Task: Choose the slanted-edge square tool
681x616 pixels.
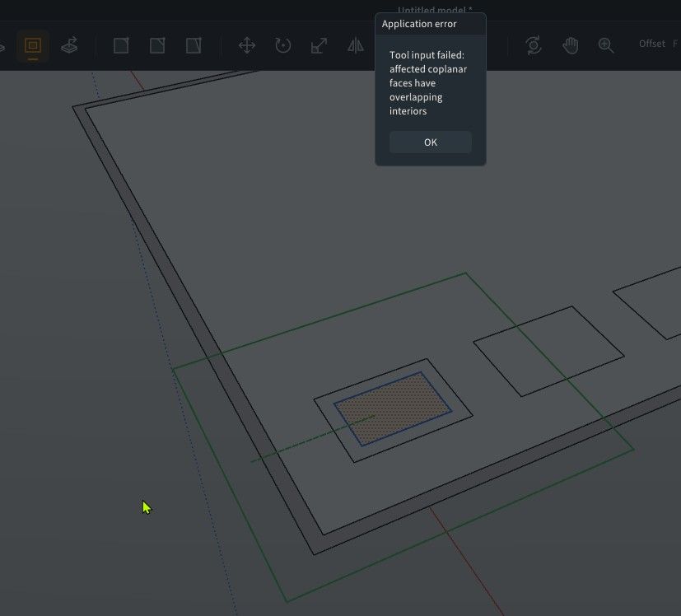Action: [194, 45]
